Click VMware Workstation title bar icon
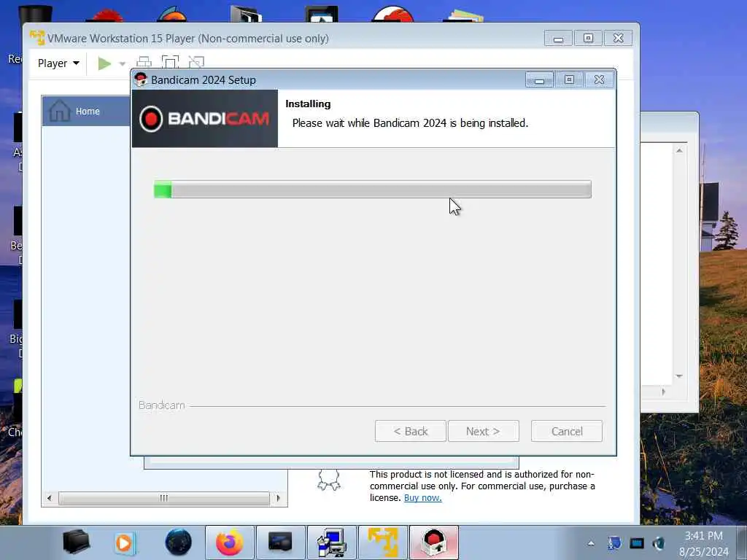Screen dimensions: 747x560 [37, 38]
